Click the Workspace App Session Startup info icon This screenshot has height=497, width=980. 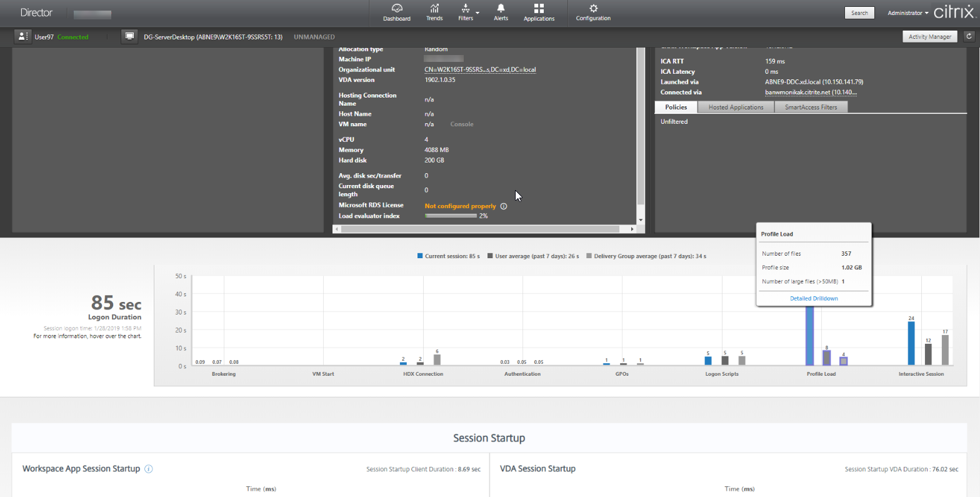[x=149, y=469]
